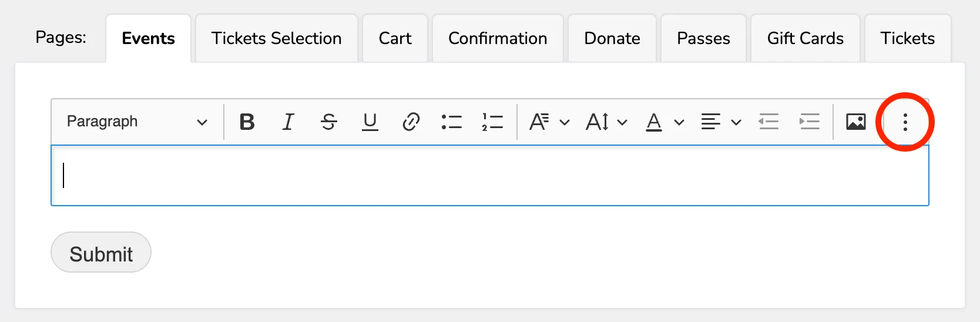
Task: Create a numbered list
Action: tap(492, 122)
